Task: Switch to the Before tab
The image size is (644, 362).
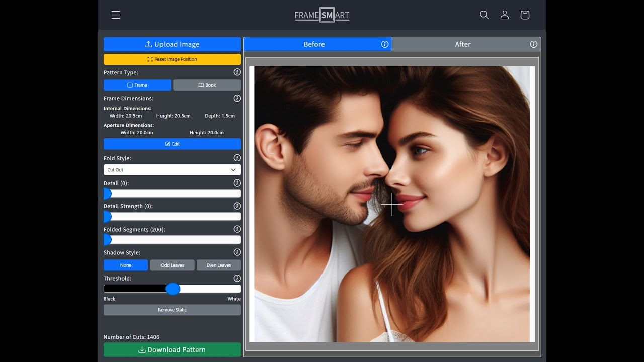Action: coord(317,44)
